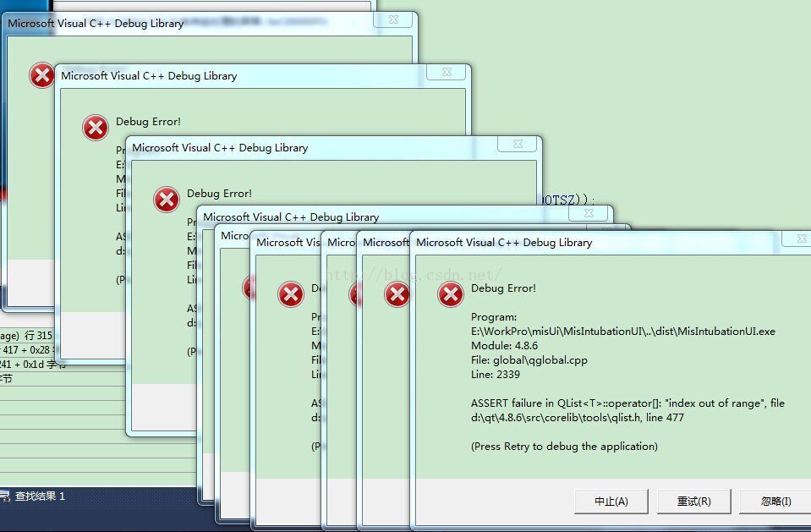The width and height of the screenshot is (811, 532).
Task: Select the 'Debug Error!' heading in front dialog
Action: tap(503, 288)
